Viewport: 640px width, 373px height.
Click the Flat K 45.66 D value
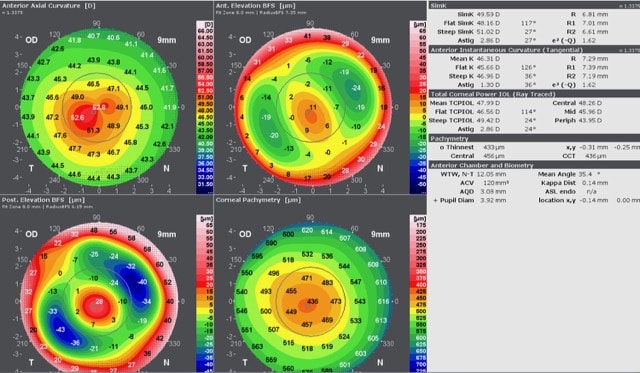(x=488, y=67)
